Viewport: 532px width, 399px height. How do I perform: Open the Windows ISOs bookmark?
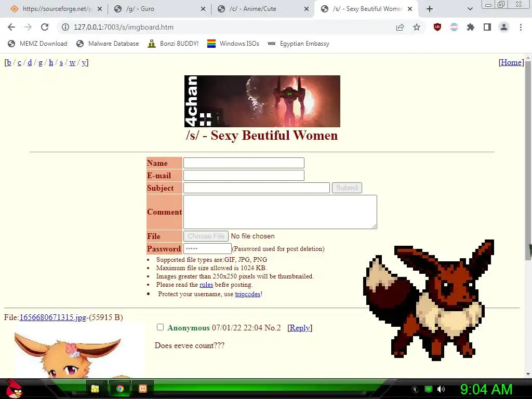pos(233,44)
